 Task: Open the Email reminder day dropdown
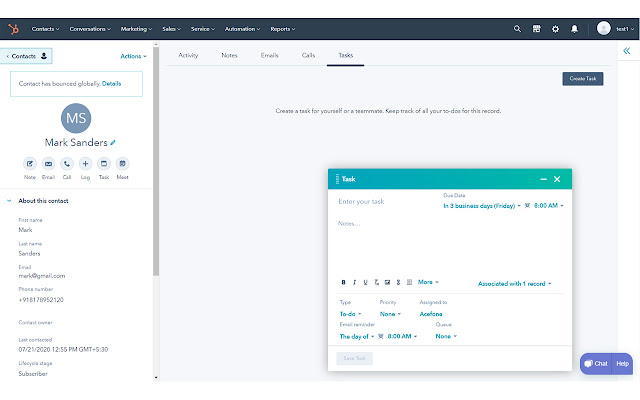click(x=357, y=337)
